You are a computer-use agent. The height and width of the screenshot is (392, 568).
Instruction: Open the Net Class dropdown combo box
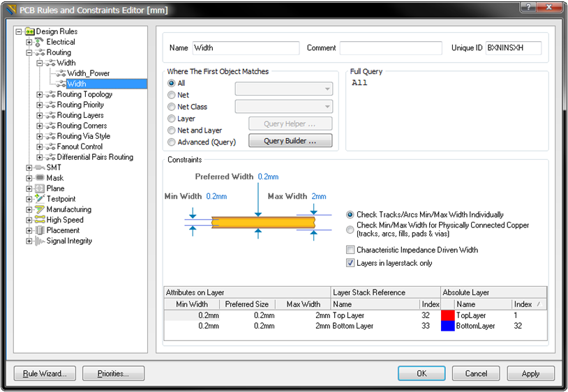pyautogui.click(x=283, y=107)
